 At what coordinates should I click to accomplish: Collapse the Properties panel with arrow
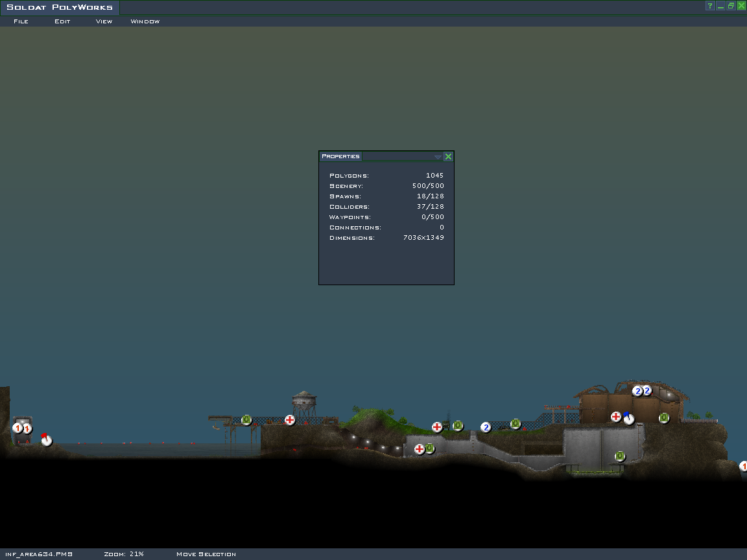pyautogui.click(x=438, y=157)
